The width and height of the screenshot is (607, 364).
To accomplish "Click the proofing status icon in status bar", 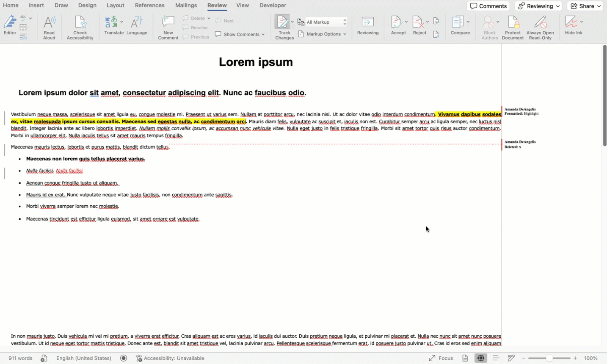I will click(x=44, y=358).
